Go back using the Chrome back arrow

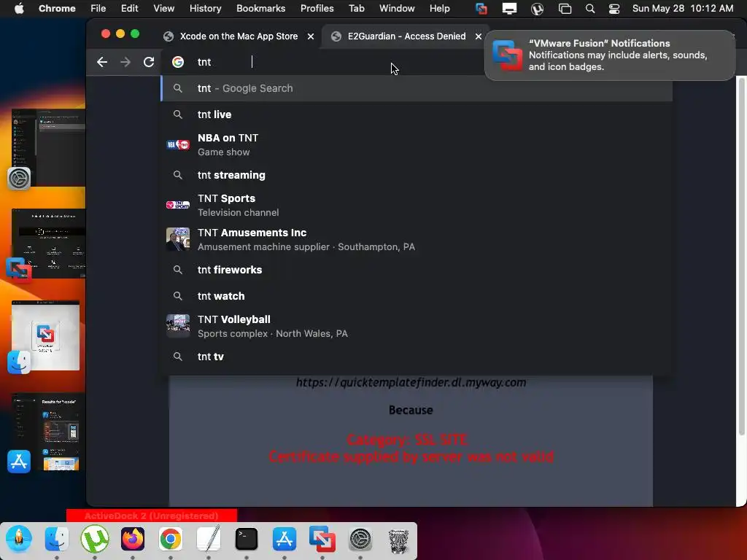point(102,62)
